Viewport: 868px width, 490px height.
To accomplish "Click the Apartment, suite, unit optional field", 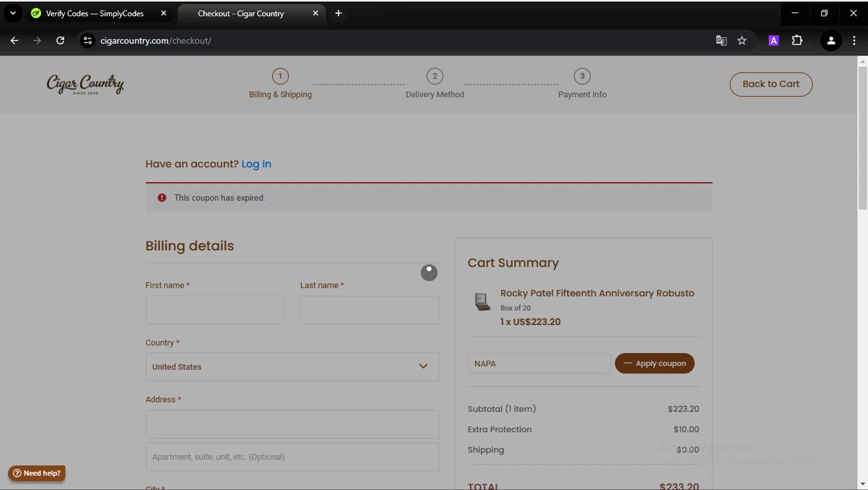I will pyautogui.click(x=292, y=457).
